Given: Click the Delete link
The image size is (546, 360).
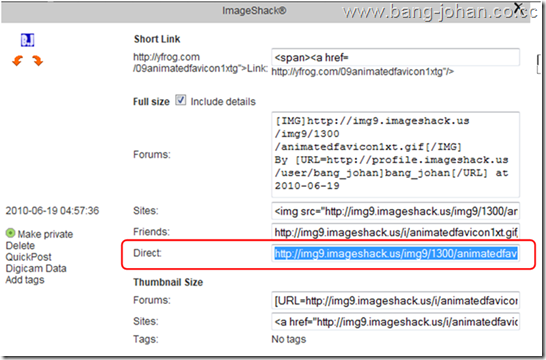Looking at the screenshot, I should (x=20, y=245).
